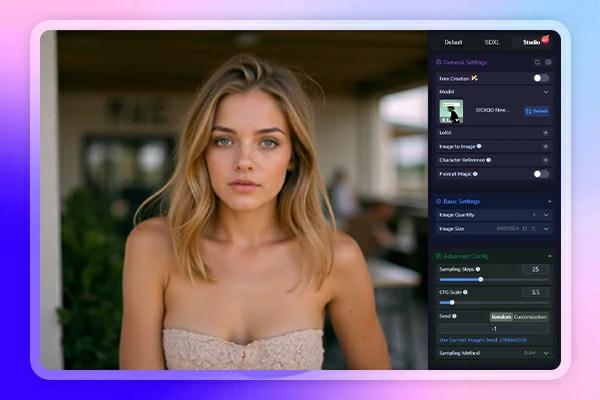Select the Customization seed option
The image size is (600, 400).
pyautogui.click(x=530, y=317)
